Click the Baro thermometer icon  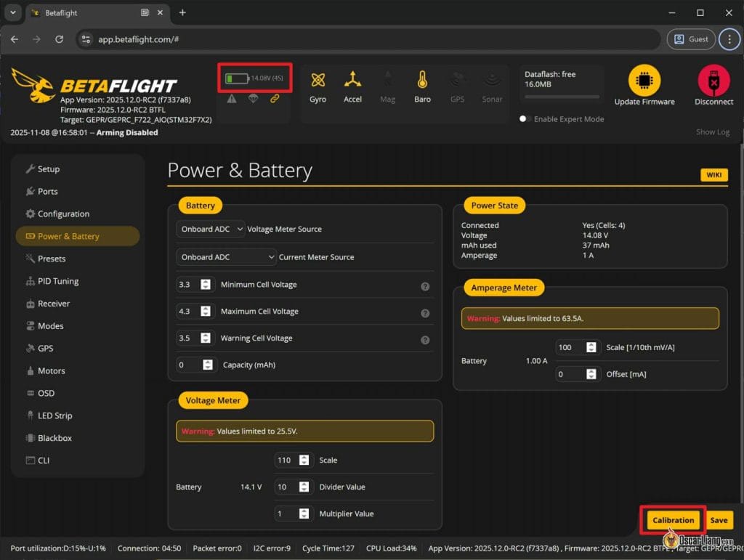point(422,80)
